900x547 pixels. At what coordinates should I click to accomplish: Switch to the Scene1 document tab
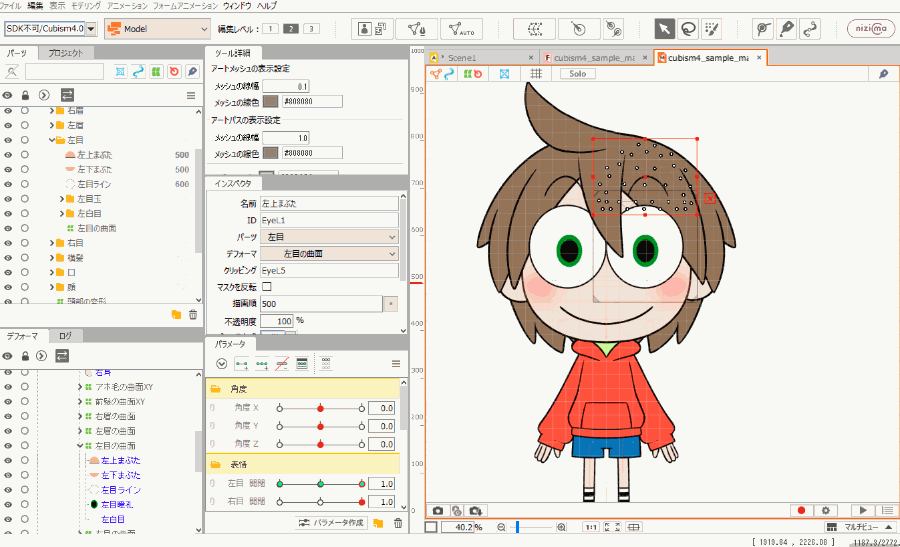click(x=482, y=57)
